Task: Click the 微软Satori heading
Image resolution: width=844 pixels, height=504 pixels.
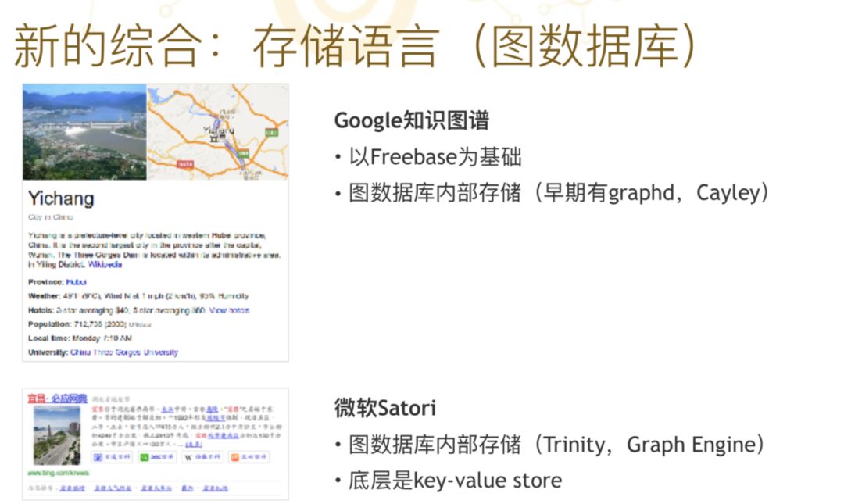Action: [x=384, y=408]
